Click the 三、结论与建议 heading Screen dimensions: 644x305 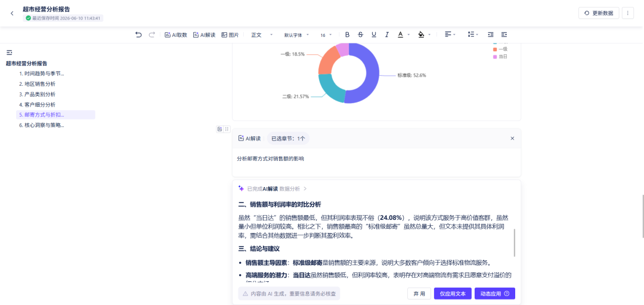(259, 248)
